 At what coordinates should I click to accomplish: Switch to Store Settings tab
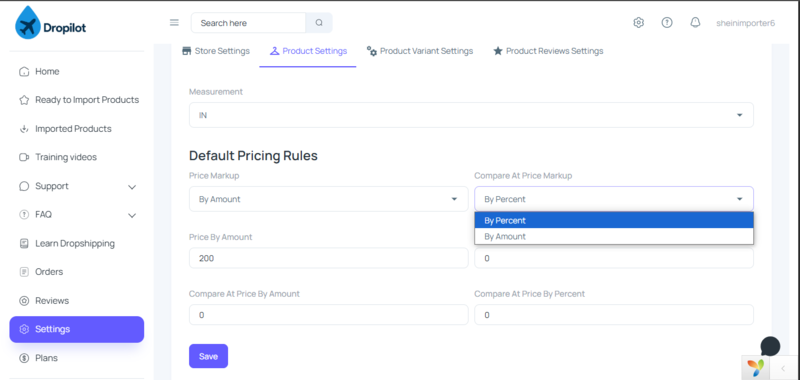(216, 51)
